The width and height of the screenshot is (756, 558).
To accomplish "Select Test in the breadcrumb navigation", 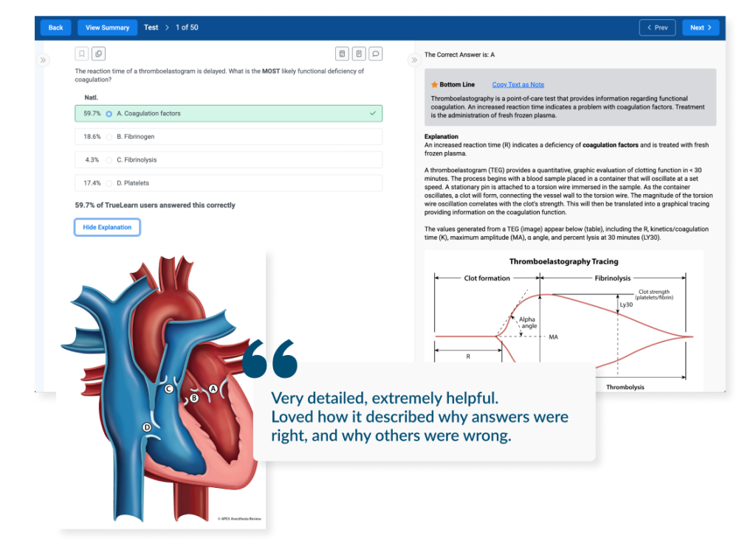I will pos(151,27).
